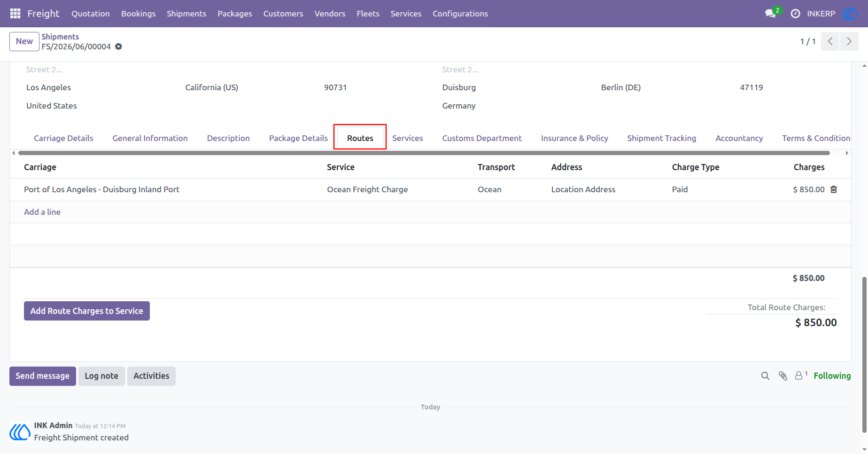The image size is (868, 454).
Task: Switch to the Package Details tab
Action: (x=298, y=138)
